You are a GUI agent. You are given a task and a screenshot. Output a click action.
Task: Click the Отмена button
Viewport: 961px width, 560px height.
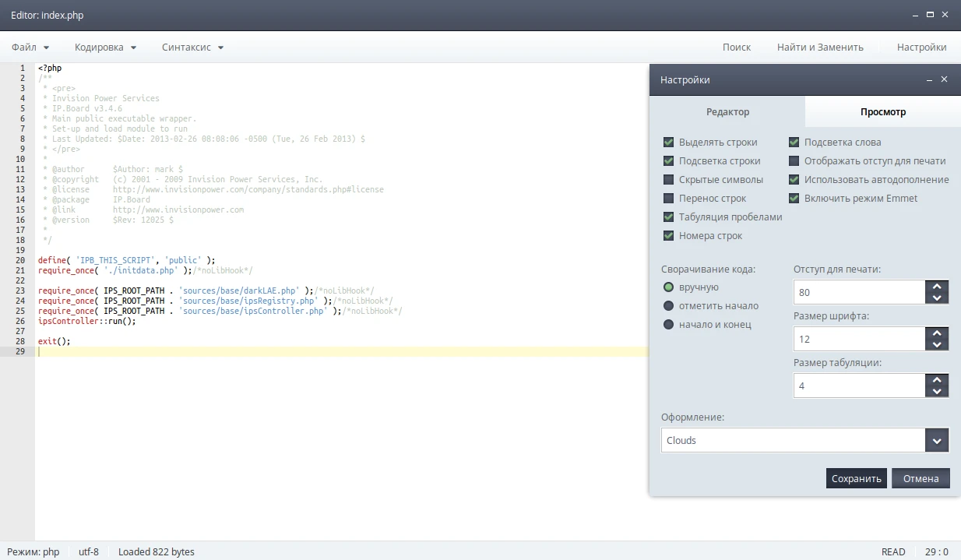click(921, 479)
